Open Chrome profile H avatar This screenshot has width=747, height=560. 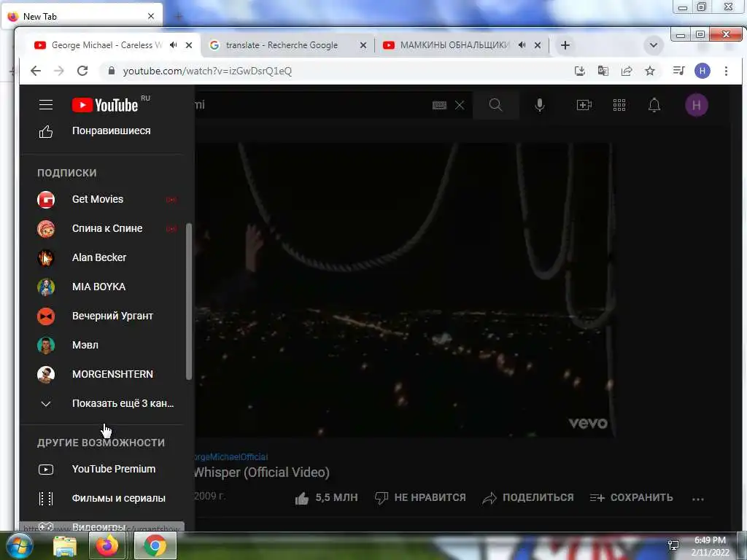tap(703, 71)
